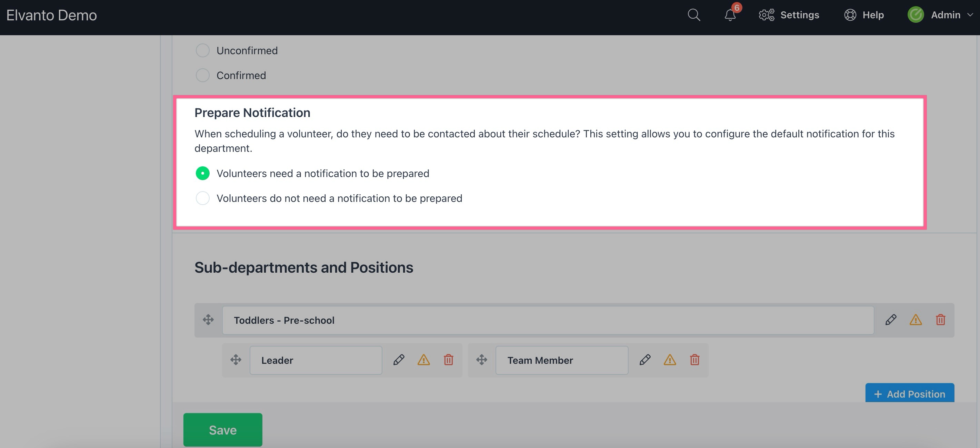Screen dimensions: 980x448
Task: Choose Volunteers need a notification to be prepared
Action: pyautogui.click(x=202, y=173)
